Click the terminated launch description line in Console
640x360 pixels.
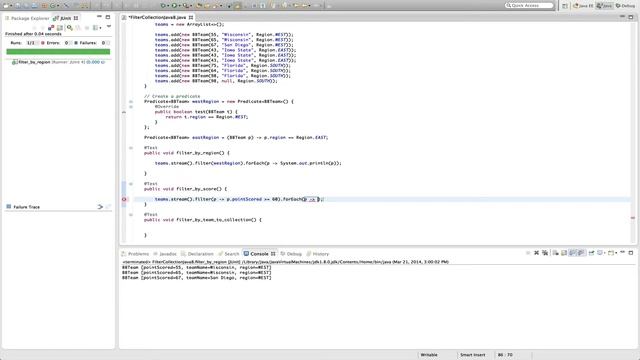(285, 262)
